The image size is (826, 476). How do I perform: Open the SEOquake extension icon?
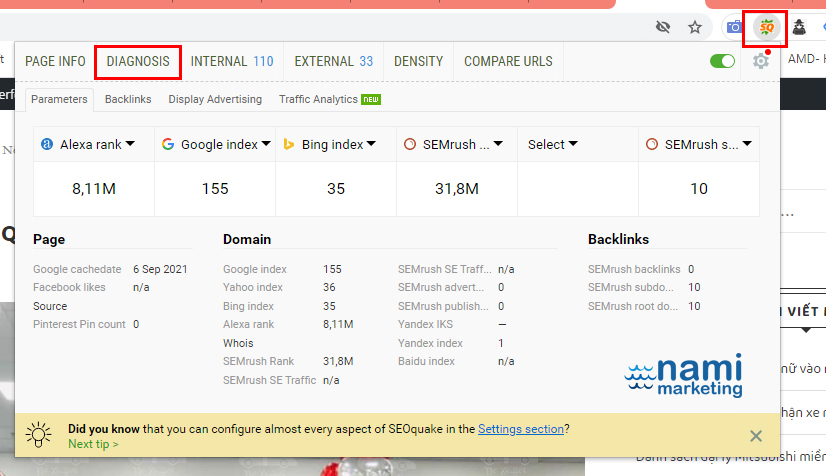(x=766, y=27)
